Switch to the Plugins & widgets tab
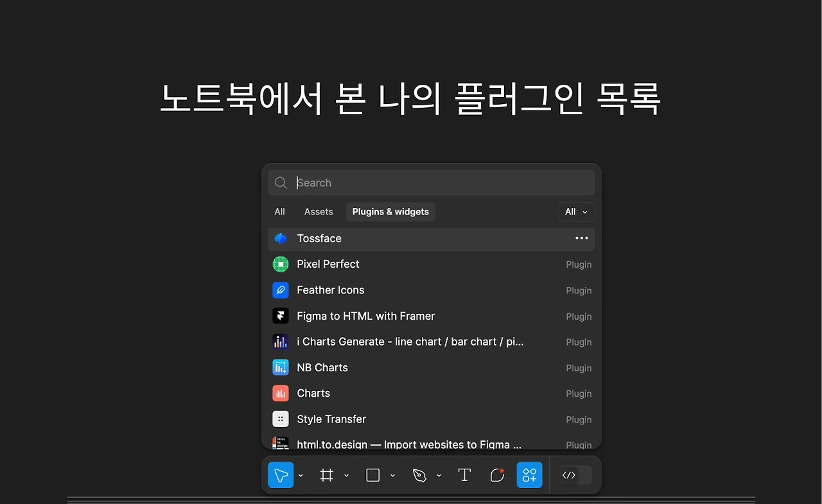822x504 pixels. click(x=390, y=212)
